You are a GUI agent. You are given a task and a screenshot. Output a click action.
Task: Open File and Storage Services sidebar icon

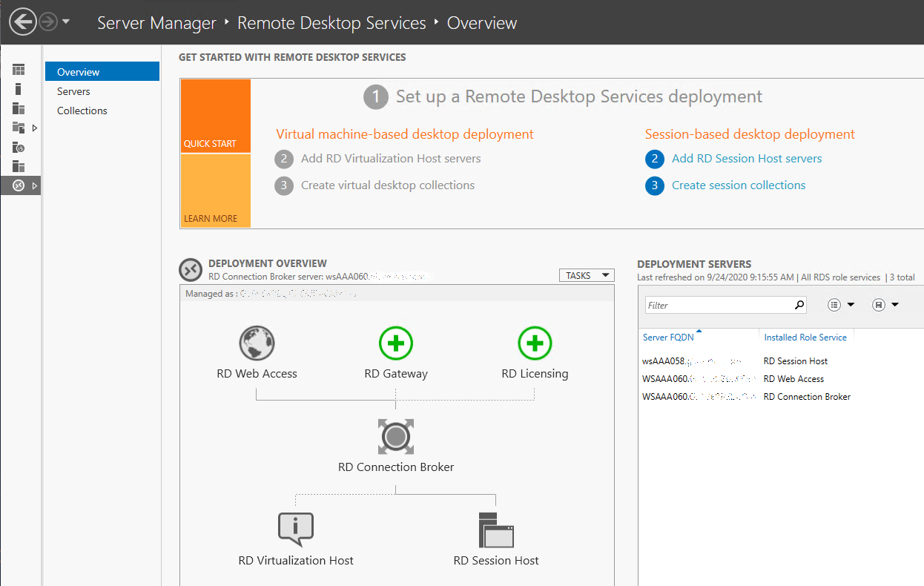click(19, 128)
